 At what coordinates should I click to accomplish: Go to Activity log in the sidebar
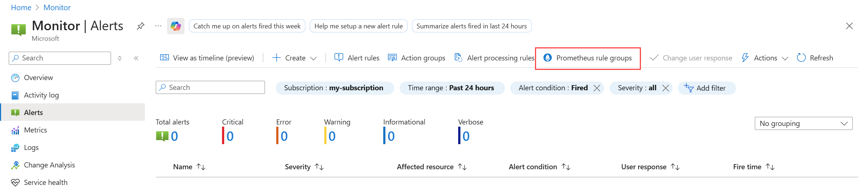coord(41,95)
